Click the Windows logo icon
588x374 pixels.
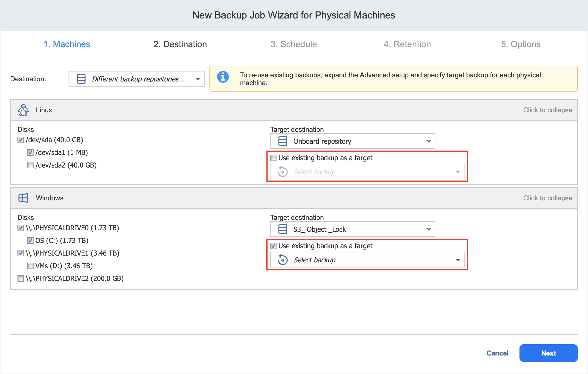pyautogui.click(x=23, y=198)
